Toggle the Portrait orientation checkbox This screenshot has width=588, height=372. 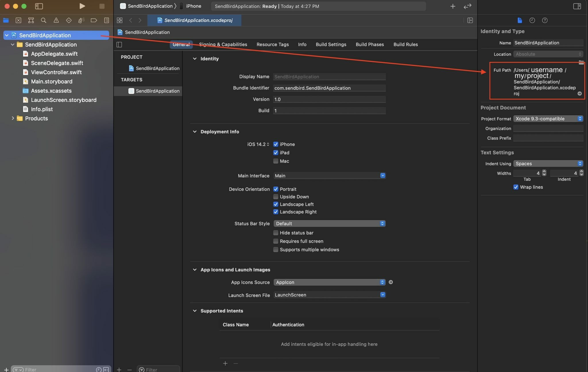pos(276,189)
